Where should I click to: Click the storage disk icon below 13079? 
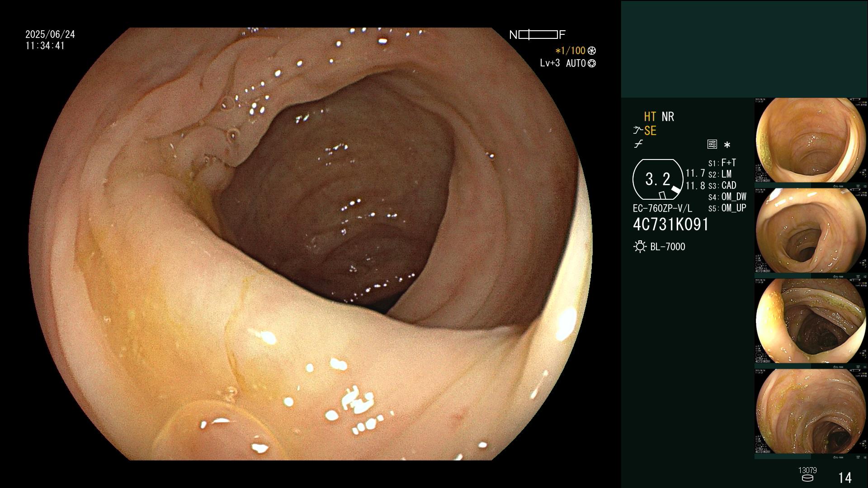pyautogui.click(x=807, y=479)
